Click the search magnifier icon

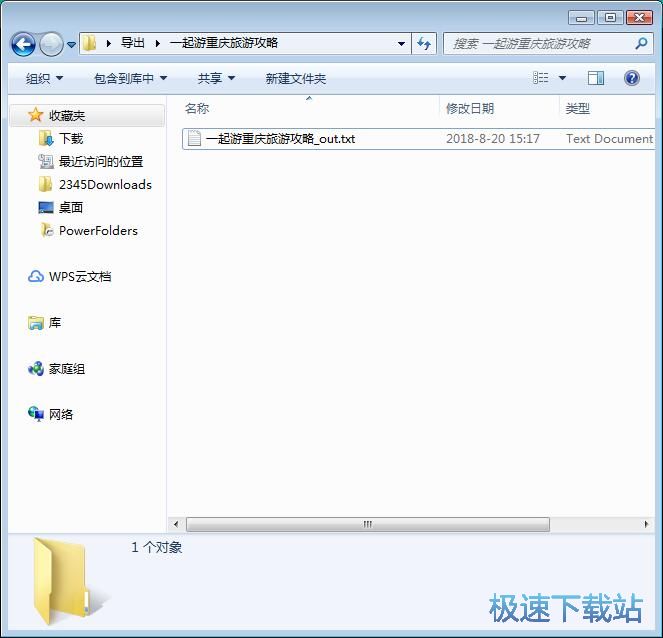[x=641, y=43]
